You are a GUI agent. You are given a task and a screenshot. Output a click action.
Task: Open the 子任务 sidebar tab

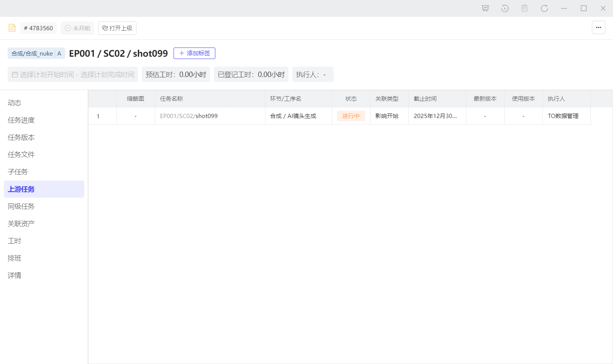point(18,172)
